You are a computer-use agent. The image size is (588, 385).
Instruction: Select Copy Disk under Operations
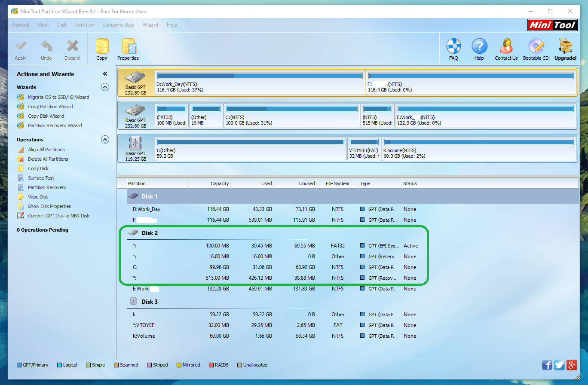(x=38, y=168)
